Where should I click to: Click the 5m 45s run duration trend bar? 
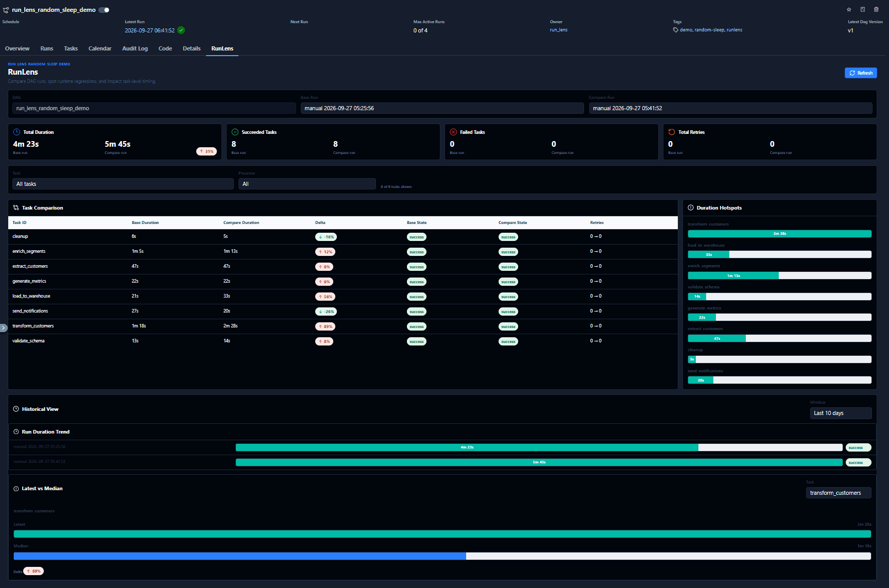point(539,462)
